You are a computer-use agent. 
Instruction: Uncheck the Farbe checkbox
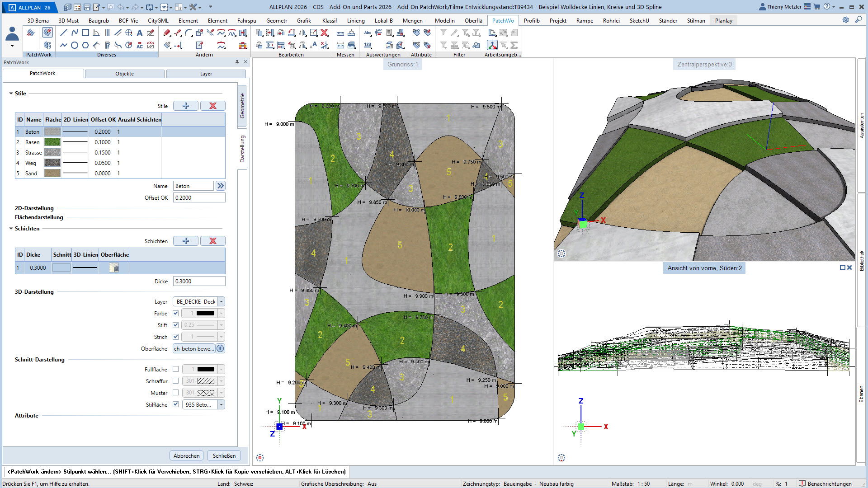coord(176,313)
